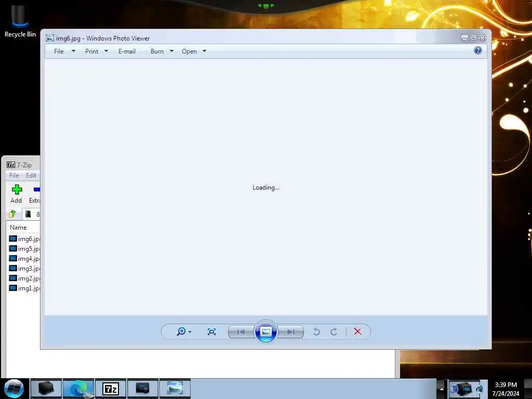The height and width of the screenshot is (399, 532).
Task: Expand the File dropdown arrow
Action: click(x=73, y=51)
